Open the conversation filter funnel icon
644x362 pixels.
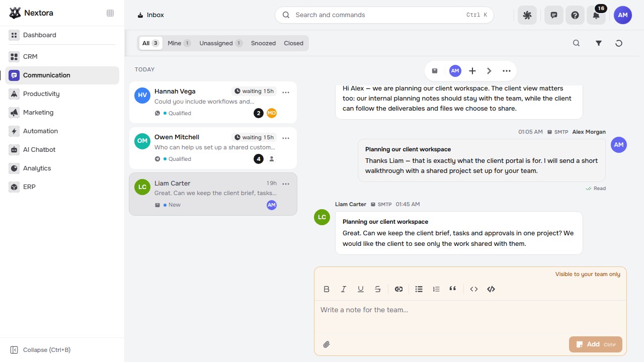tap(599, 43)
